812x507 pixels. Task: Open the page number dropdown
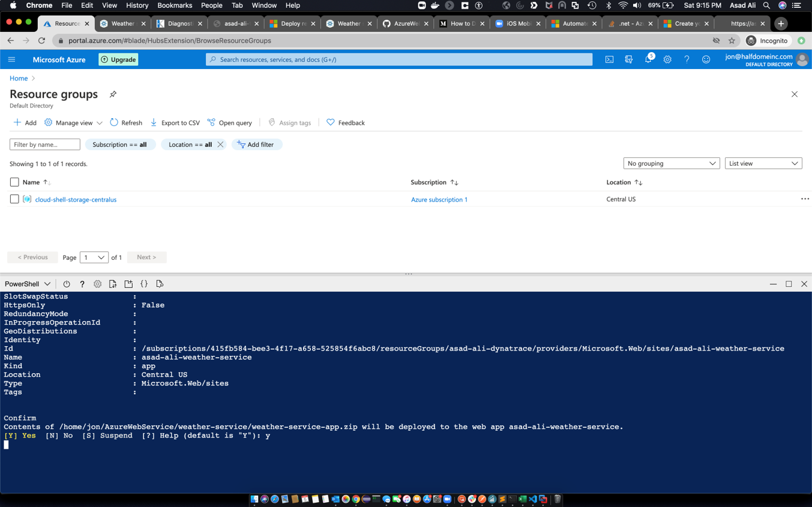pos(94,257)
